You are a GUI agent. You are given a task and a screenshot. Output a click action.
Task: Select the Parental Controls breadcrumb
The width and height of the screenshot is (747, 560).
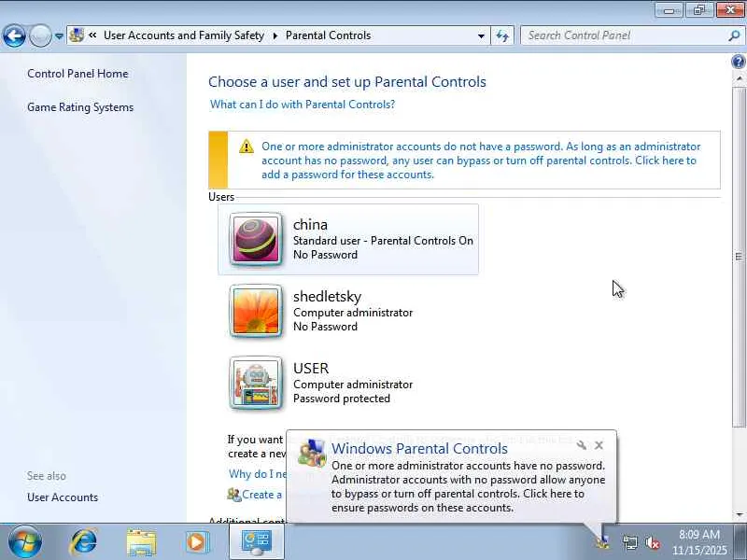[328, 35]
